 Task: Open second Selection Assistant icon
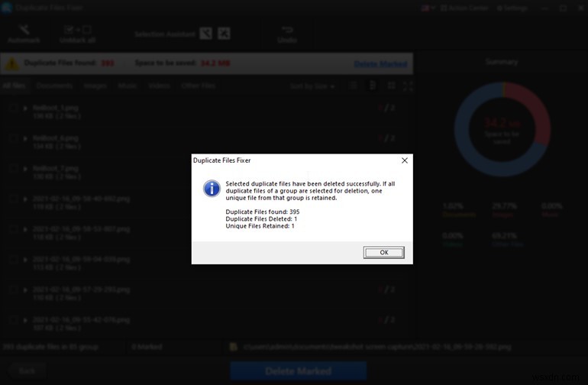[224, 34]
